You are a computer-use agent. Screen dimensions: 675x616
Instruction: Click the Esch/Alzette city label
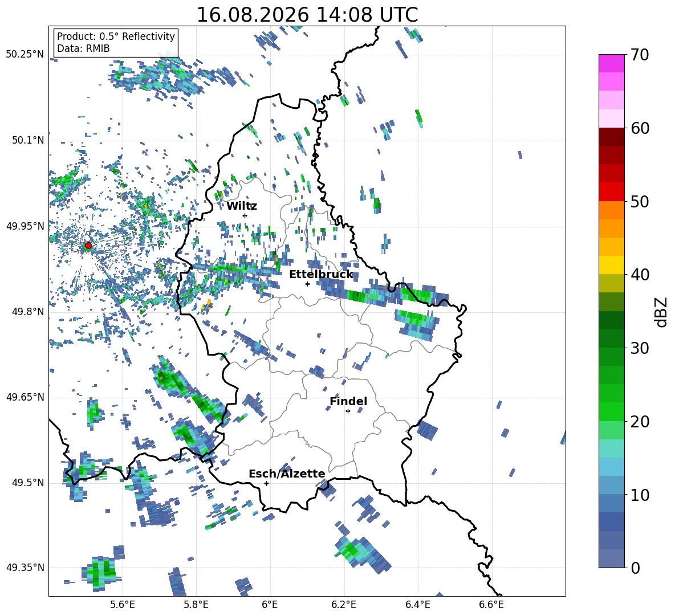coord(287,474)
